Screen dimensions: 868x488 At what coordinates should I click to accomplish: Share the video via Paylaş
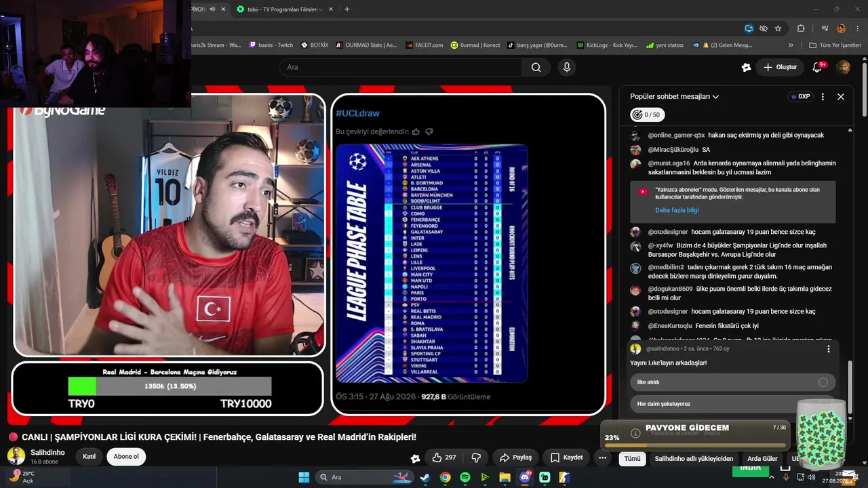click(515, 457)
